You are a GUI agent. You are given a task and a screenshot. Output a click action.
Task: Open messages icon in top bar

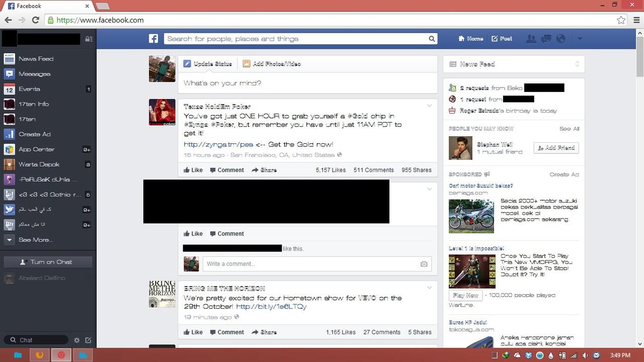click(x=546, y=39)
